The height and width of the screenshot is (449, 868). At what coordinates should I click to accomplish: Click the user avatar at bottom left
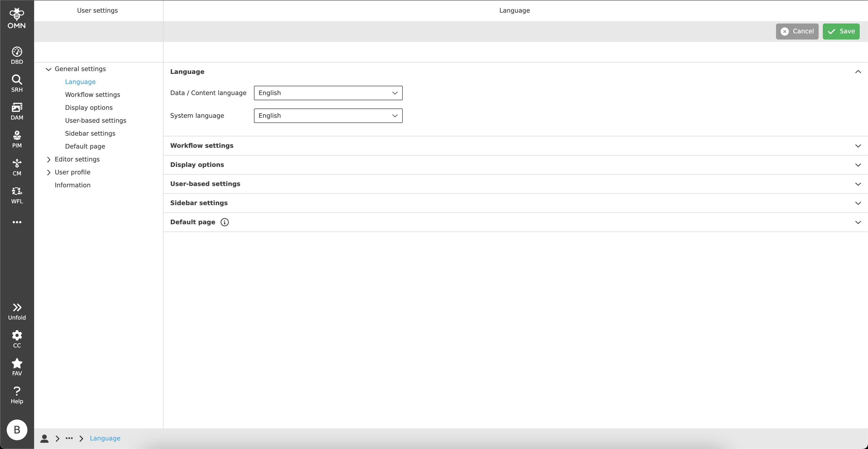tap(17, 430)
